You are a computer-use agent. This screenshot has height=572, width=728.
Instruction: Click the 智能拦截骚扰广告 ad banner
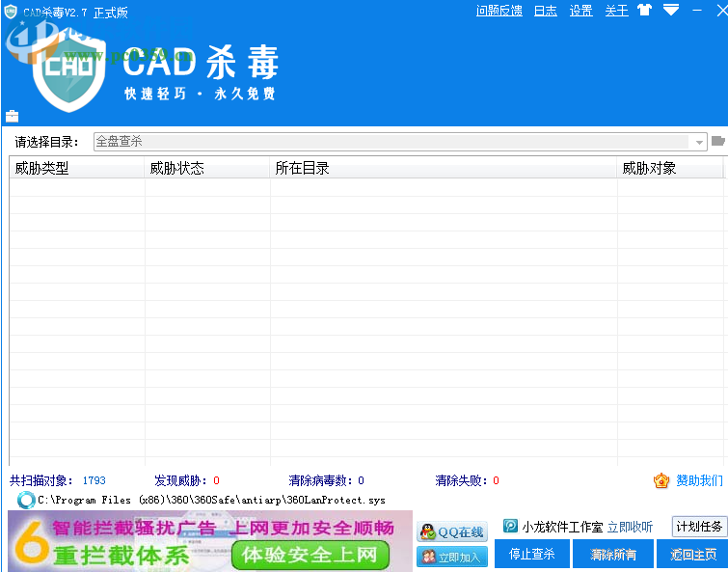(x=210, y=541)
